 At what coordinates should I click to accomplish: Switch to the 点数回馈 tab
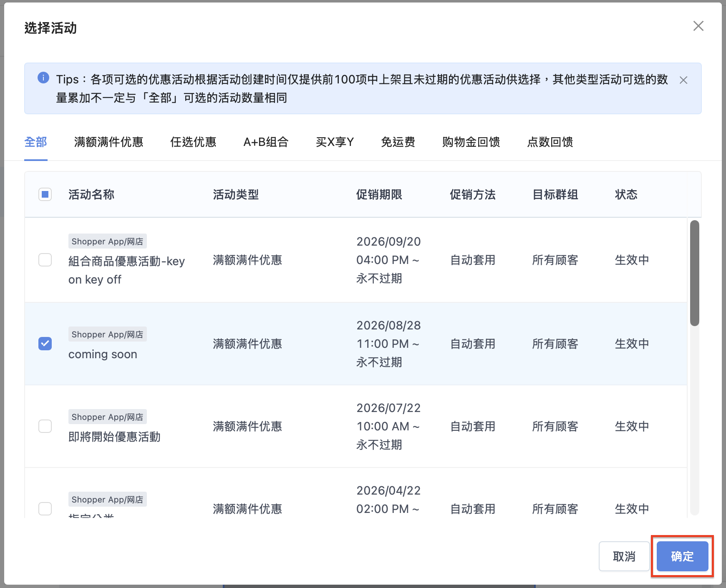550,142
